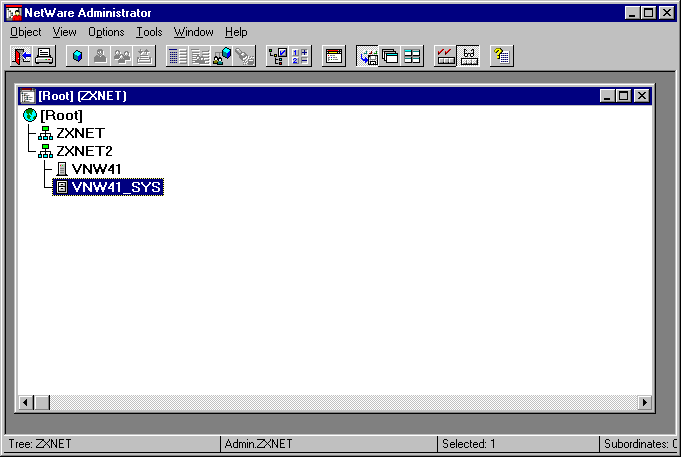
Task: Click the greyed two-person group icon
Action: point(122,56)
